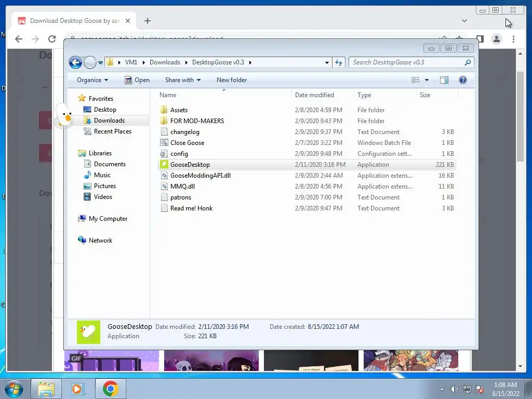
Task: Open Chrome's tab search dropdown chevron
Action: (464, 21)
